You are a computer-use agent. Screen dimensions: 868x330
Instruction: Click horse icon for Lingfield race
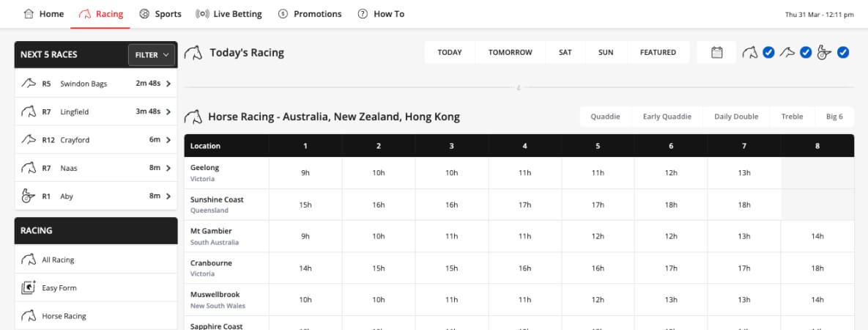click(x=29, y=111)
